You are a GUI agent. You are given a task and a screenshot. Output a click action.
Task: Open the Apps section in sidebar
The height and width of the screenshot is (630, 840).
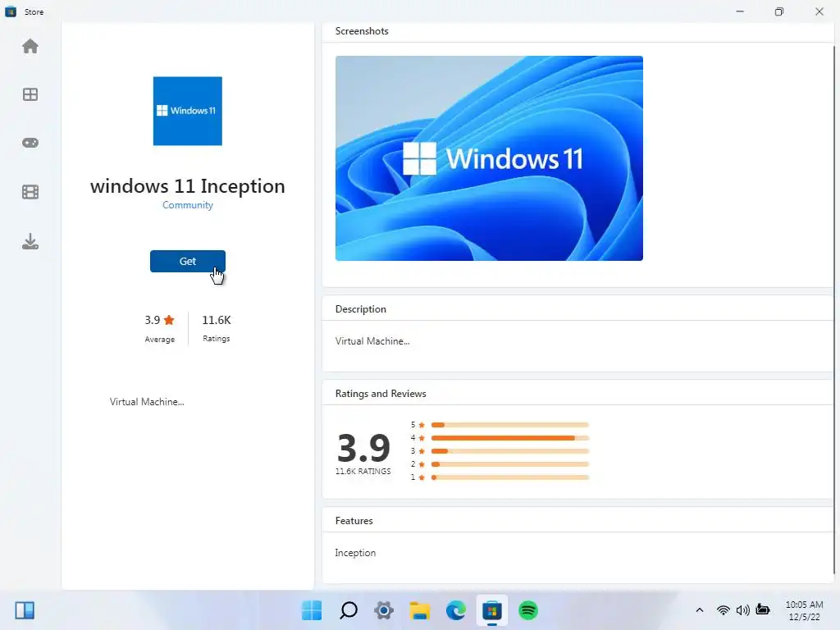tap(30, 95)
